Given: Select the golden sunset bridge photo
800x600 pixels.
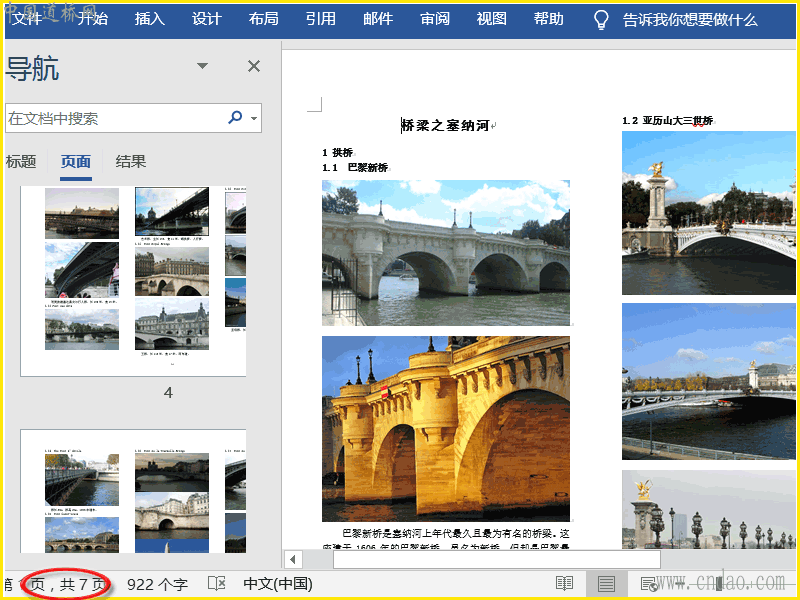Looking at the screenshot, I should (446, 429).
